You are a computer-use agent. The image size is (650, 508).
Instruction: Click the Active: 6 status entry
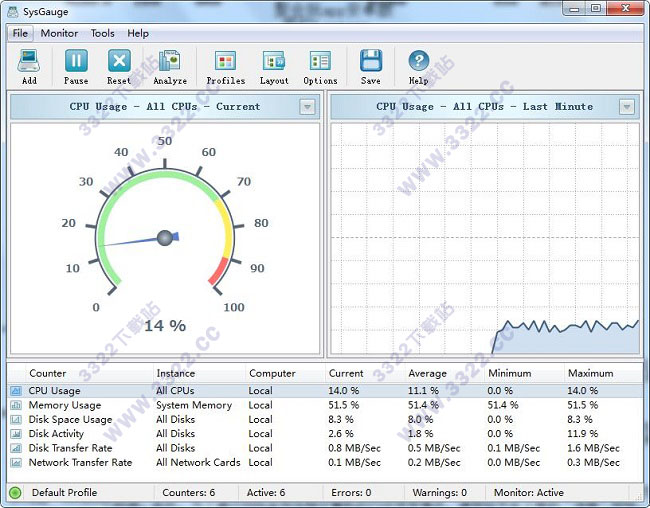pos(266,493)
